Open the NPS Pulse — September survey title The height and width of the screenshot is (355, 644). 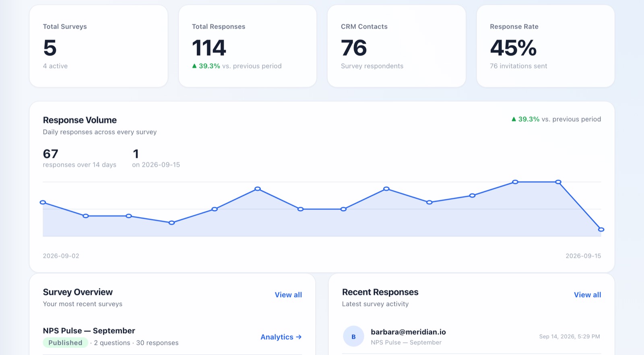[89, 330]
